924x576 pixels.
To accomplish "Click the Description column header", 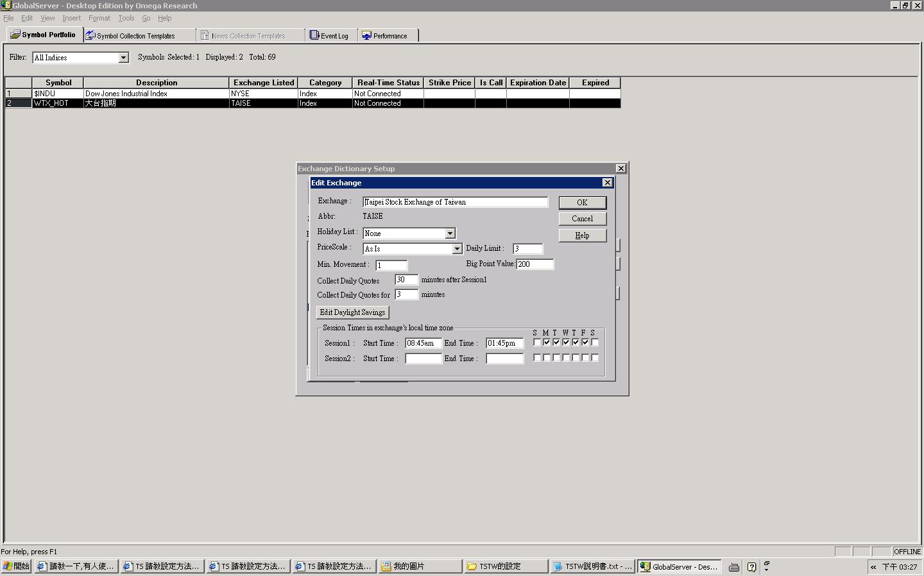I will pos(157,83).
